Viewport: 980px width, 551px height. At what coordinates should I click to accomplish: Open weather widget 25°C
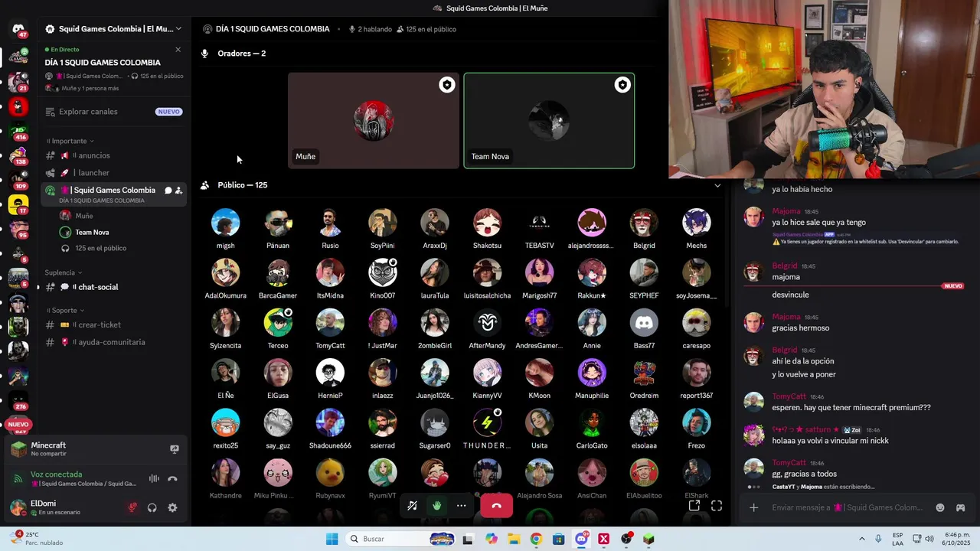35,539
